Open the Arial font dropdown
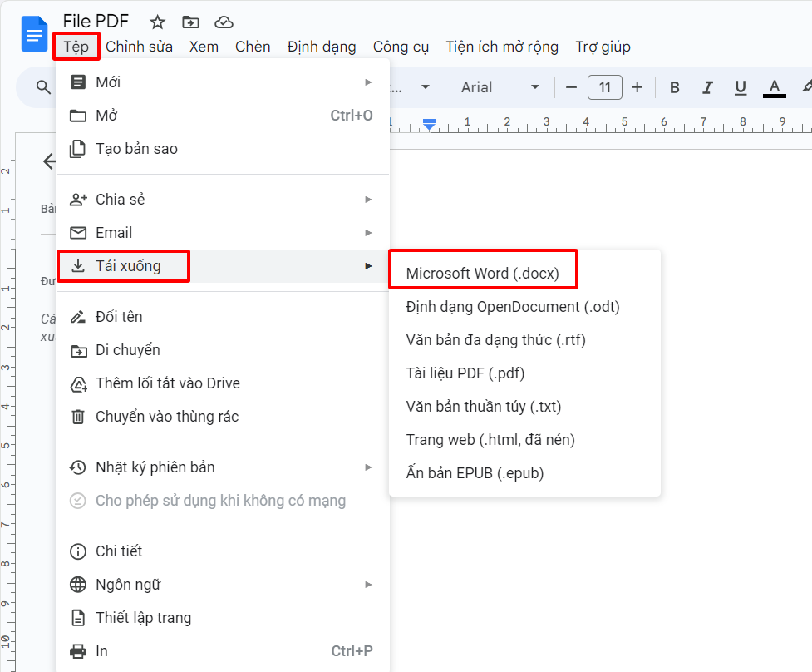The height and width of the screenshot is (672, 812). [499, 87]
